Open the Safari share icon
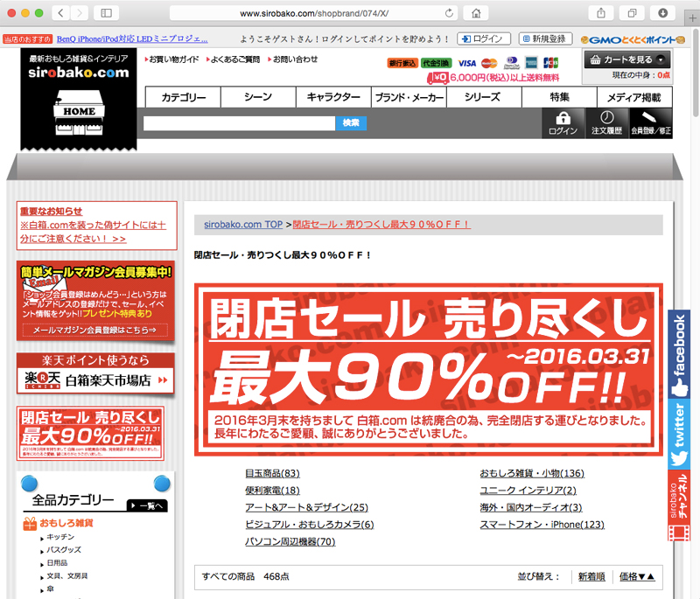Viewport: 700px width, 599px height. tap(601, 13)
